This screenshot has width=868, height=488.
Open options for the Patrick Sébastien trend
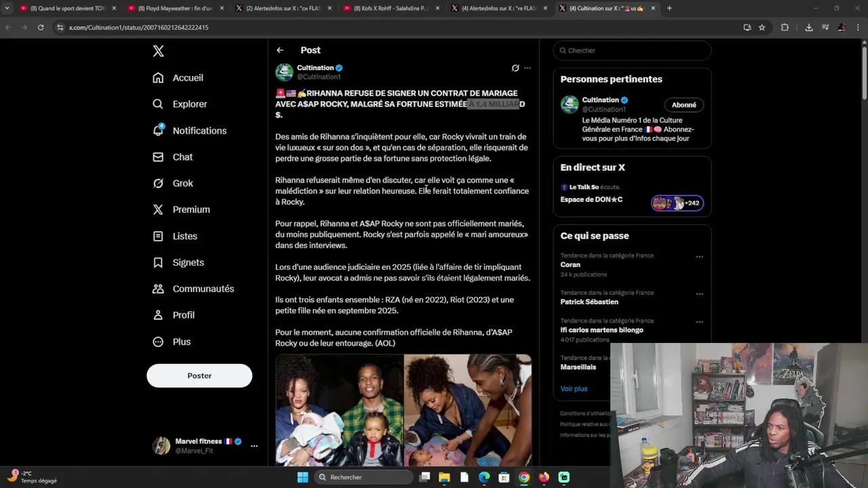tap(699, 294)
